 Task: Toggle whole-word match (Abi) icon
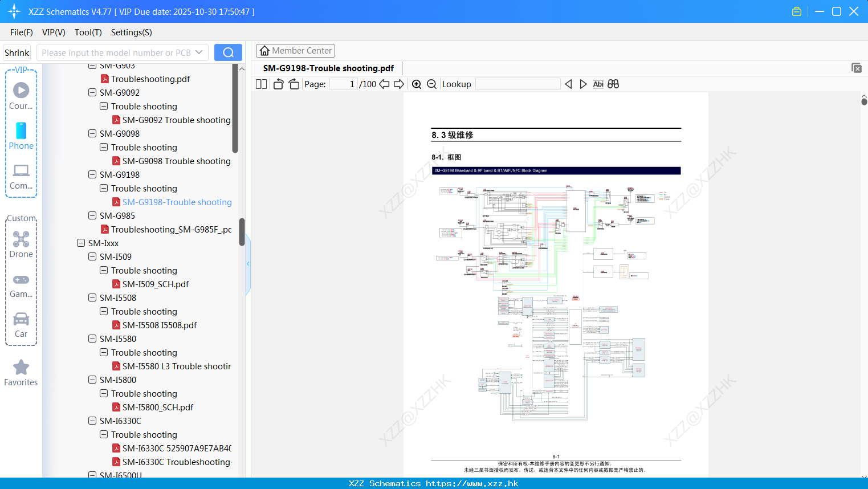pos(598,84)
